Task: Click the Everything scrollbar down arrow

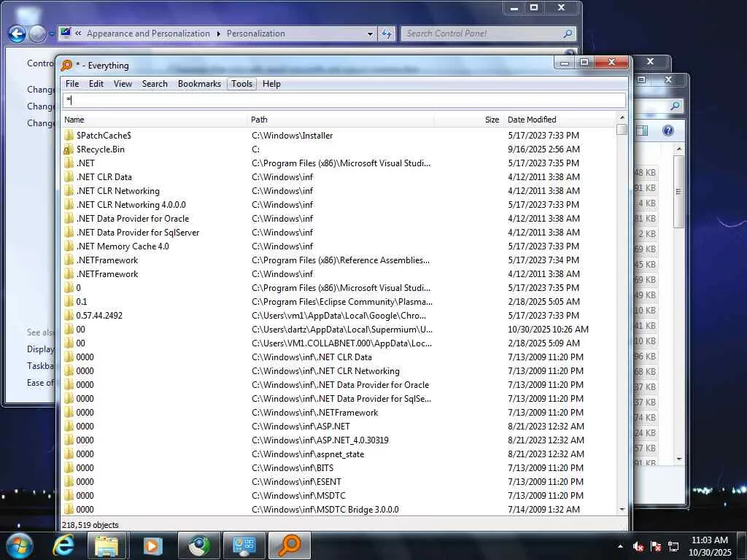Action: tap(622, 509)
